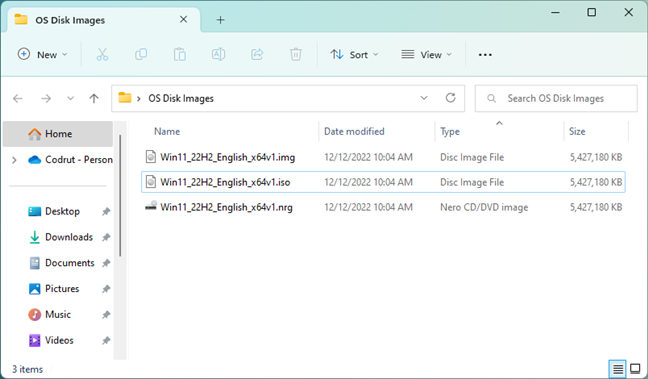This screenshot has width=648, height=379.
Task: Click the 3 items status text
Action: [27, 369]
